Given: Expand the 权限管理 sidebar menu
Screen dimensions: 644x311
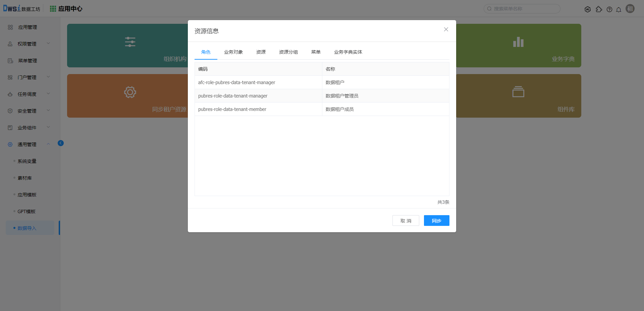Looking at the screenshot, I should (27, 44).
